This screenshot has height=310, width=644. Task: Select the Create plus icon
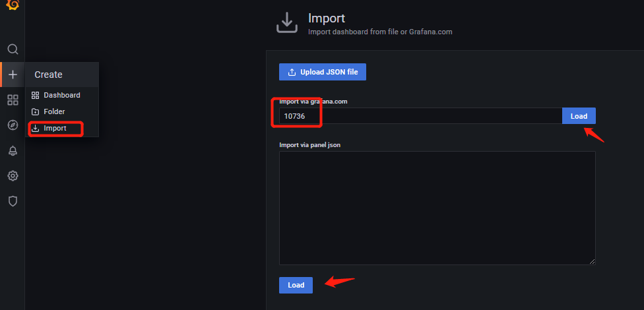click(13, 75)
